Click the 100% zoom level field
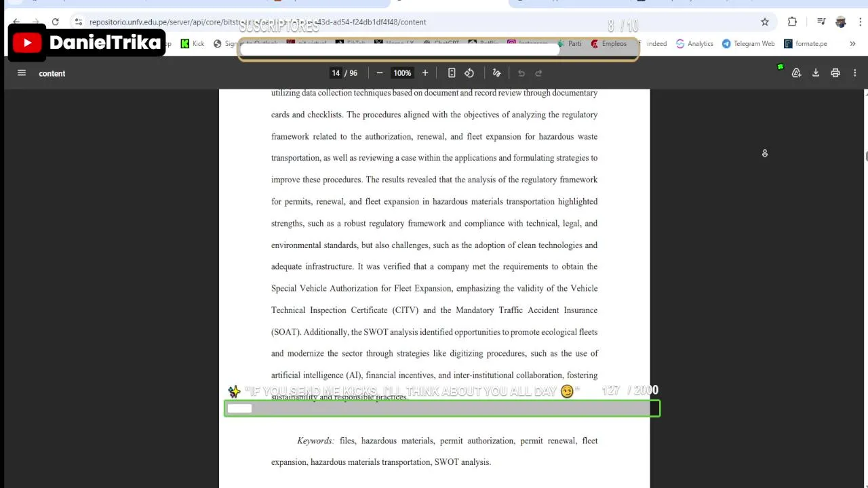Viewport: 868px width, 488px height. [402, 73]
